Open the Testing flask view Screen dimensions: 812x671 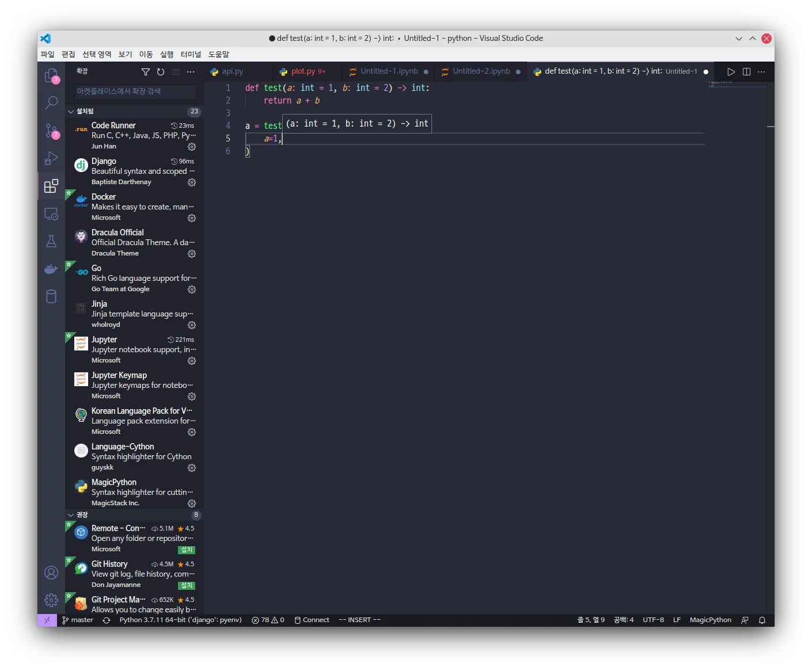pyautogui.click(x=51, y=241)
